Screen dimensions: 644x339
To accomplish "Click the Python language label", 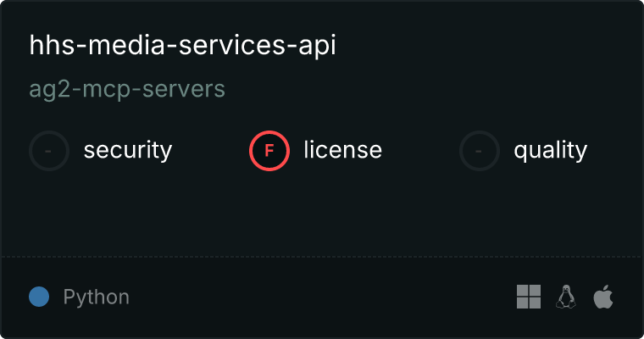I will click(x=96, y=297).
